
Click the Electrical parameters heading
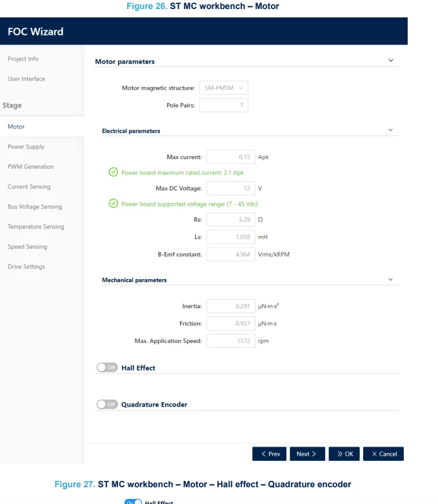tap(131, 131)
